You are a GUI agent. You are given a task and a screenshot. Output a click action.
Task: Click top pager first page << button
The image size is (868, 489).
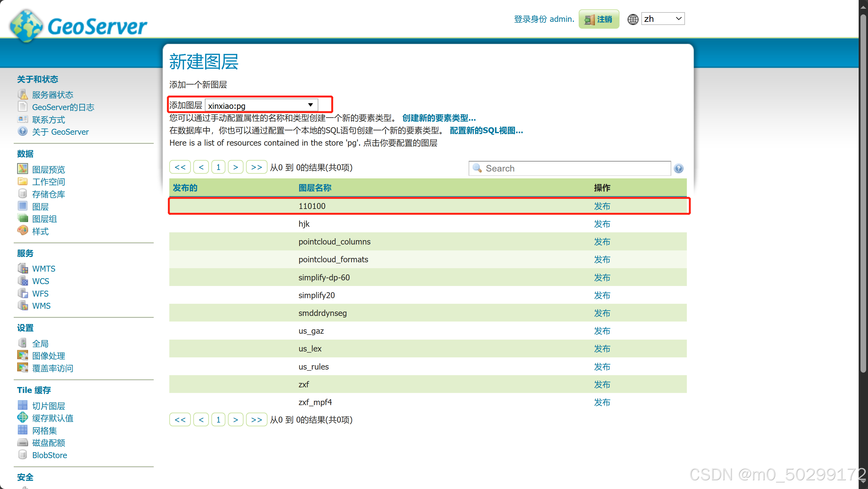180,167
